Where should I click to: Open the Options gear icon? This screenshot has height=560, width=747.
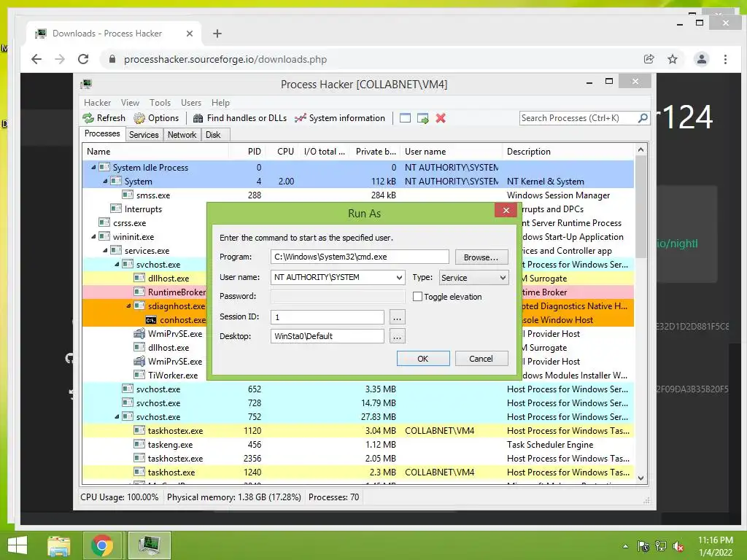[x=139, y=118]
